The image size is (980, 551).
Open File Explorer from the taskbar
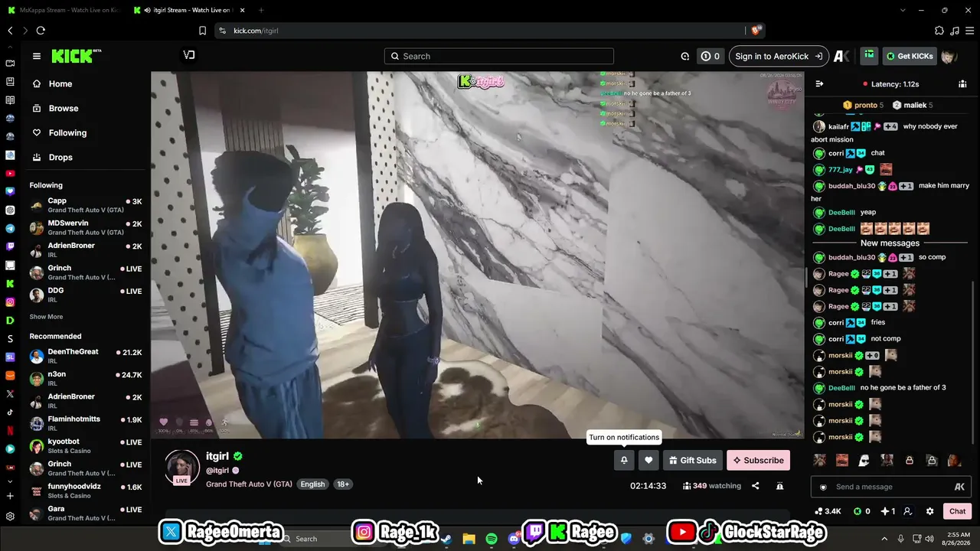coord(469,539)
